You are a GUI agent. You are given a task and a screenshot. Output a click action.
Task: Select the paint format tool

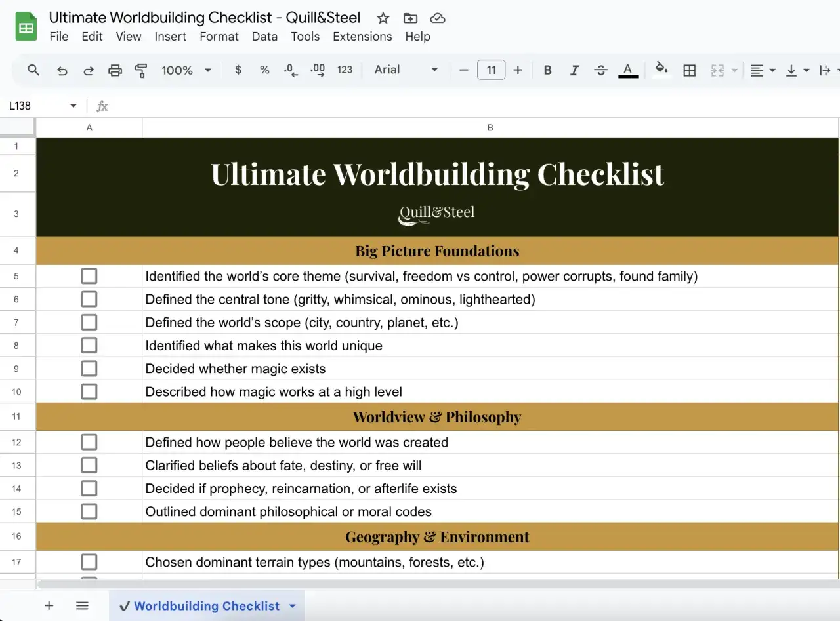pyautogui.click(x=140, y=70)
